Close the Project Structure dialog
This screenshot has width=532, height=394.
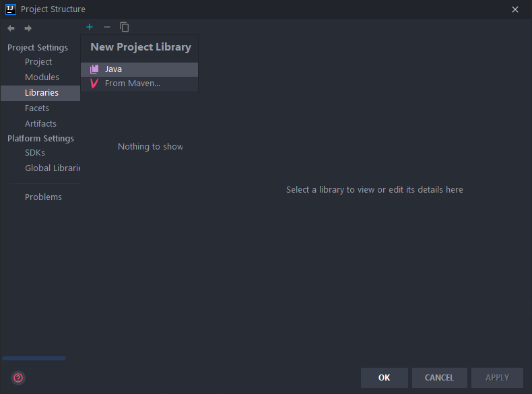click(x=515, y=9)
